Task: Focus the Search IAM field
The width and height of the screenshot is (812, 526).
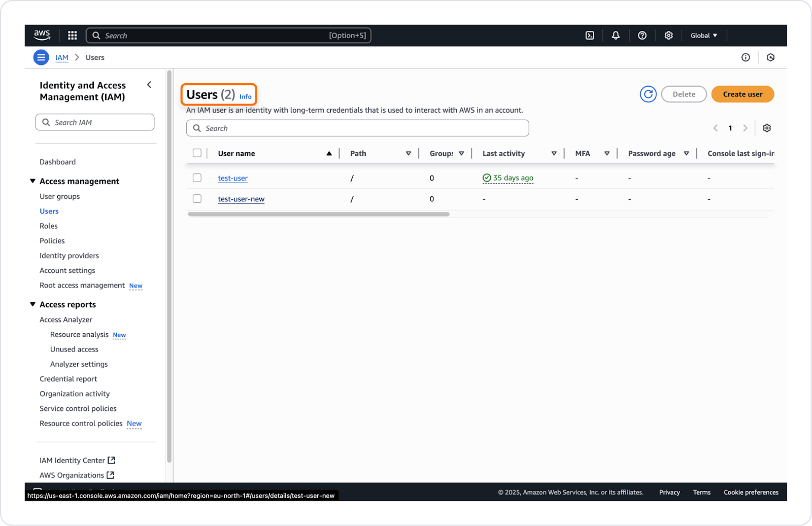Action: point(95,122)
